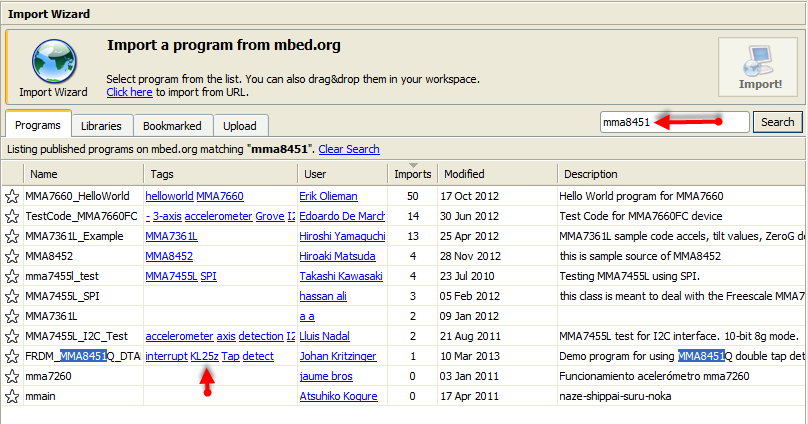Open the Bookmarked tab

pos(172,126)
